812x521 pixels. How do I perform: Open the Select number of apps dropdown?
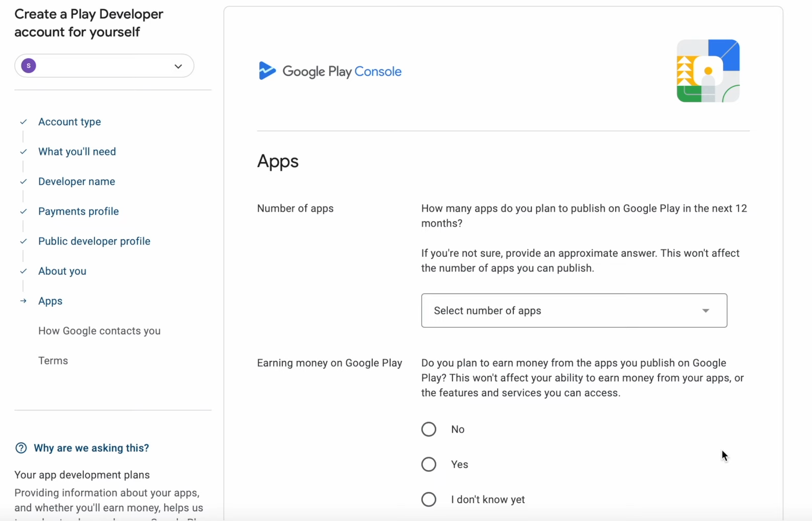[x=574, y=310]
